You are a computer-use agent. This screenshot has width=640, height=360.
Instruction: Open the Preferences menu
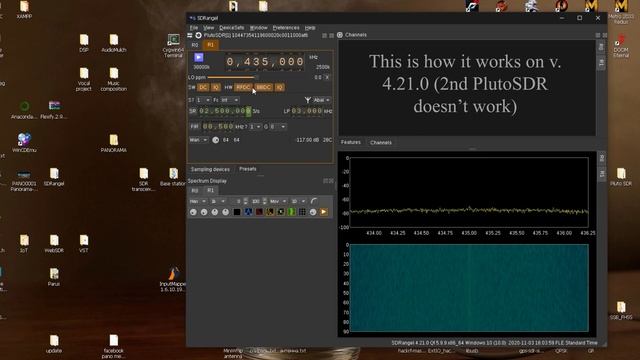[x=286, y=28]
